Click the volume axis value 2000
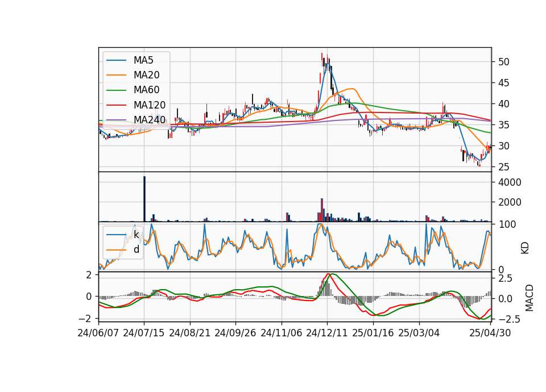Screen dimensions: 546x392 coord(510,202)
